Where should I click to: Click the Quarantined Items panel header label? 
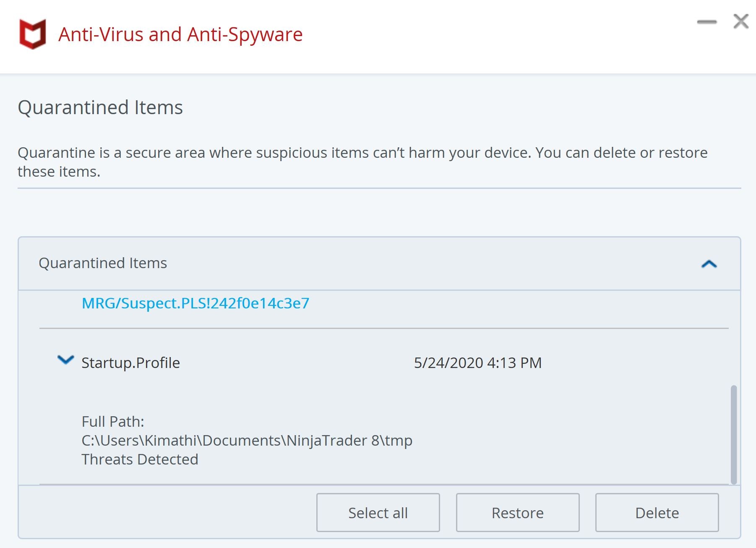103,263
